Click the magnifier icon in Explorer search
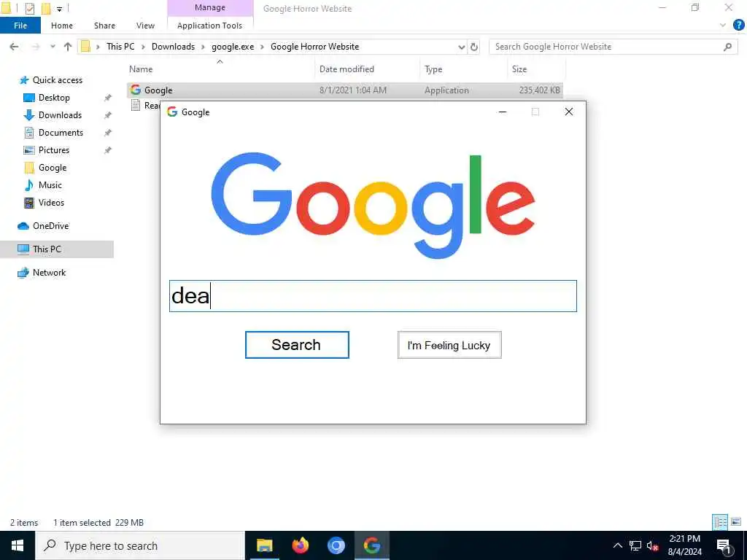Viewport: 747px width, 560px height. pyautogui.click(x=727, y=47)
